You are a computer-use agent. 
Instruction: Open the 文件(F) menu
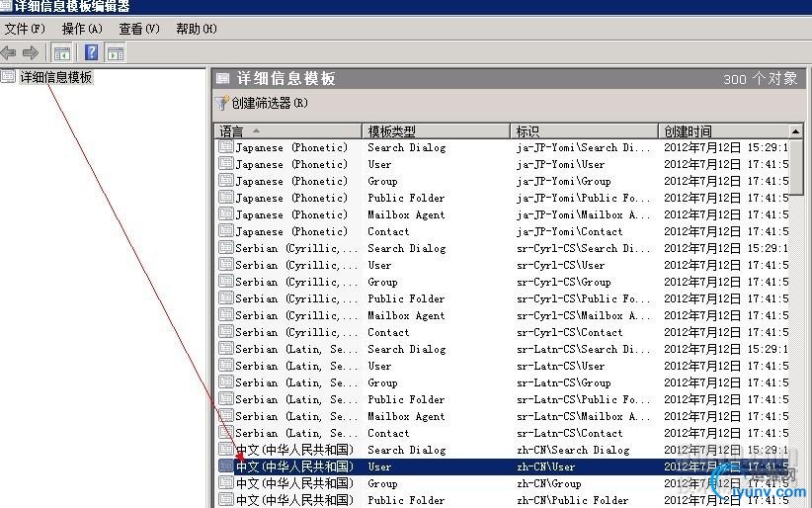tap(25, 29)
